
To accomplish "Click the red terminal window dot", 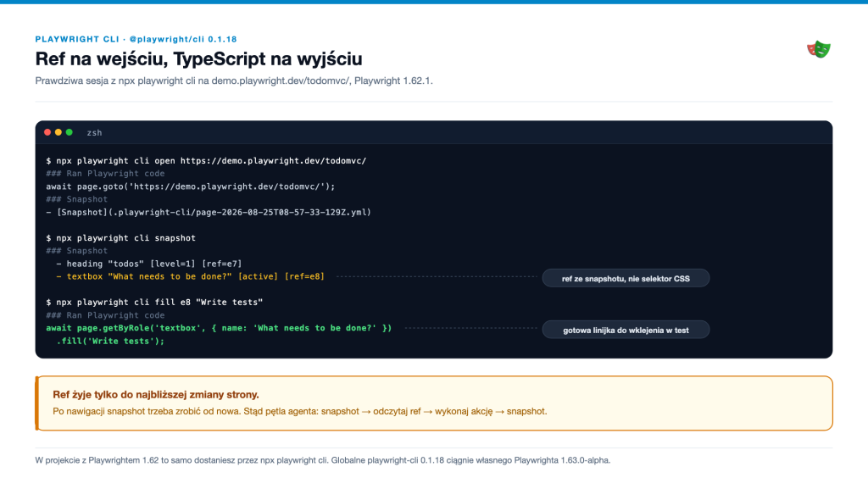I will 47,132.
